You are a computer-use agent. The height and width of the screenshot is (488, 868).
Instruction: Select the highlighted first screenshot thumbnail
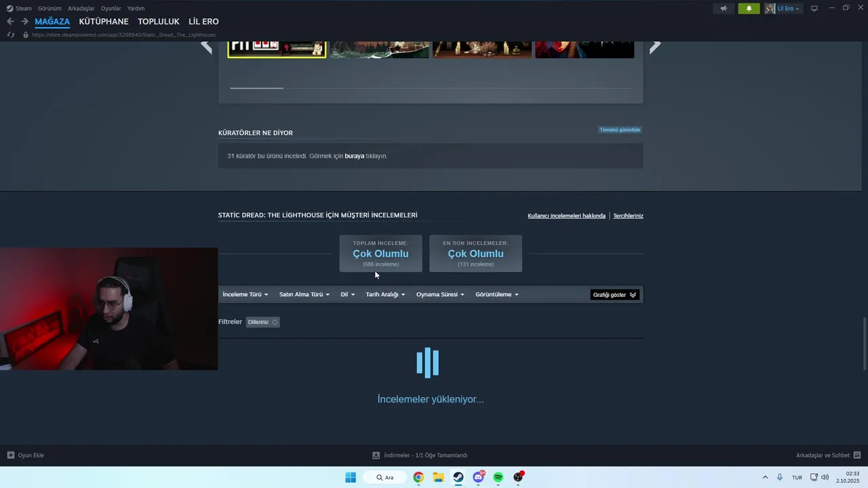[277, 49]
